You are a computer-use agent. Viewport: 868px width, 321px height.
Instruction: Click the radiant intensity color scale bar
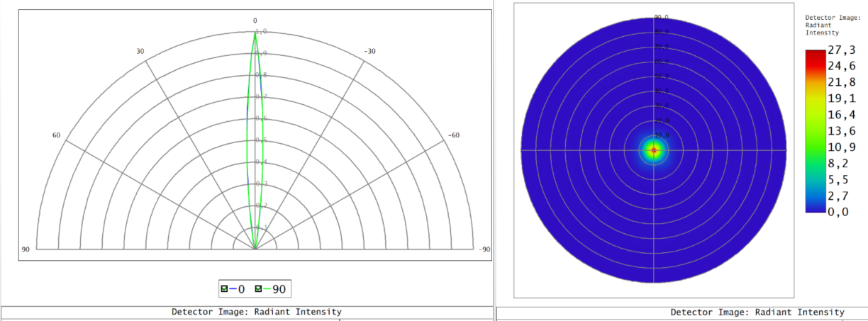(816, 131)
